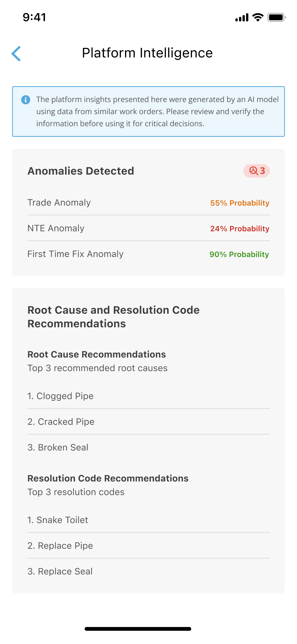The image size is (297, 644).
Task: Tap the home indicator bar
Action: (x=138, y=629)
